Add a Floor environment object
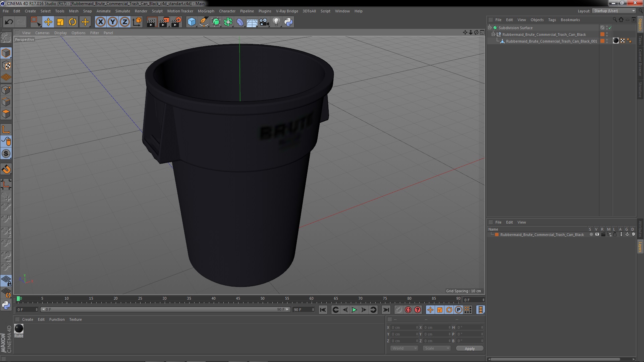This screenshot has width=644, height=362. point(252,22)
